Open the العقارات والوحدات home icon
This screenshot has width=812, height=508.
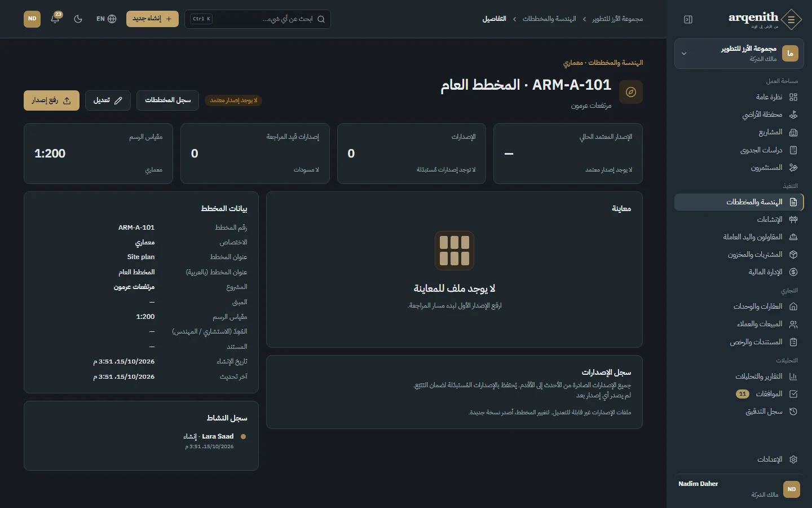tap(793, 306)
